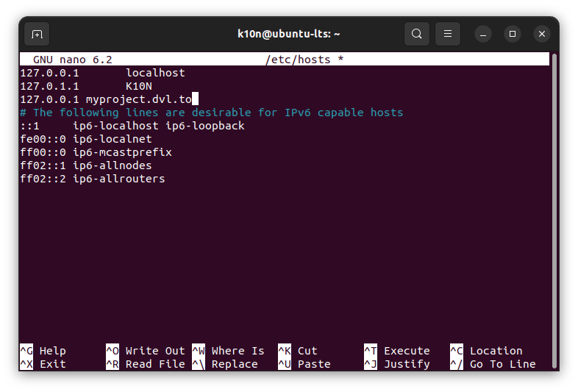
Task: Click the new tab icon in the titlebar
Action: [x=37, y=34]
